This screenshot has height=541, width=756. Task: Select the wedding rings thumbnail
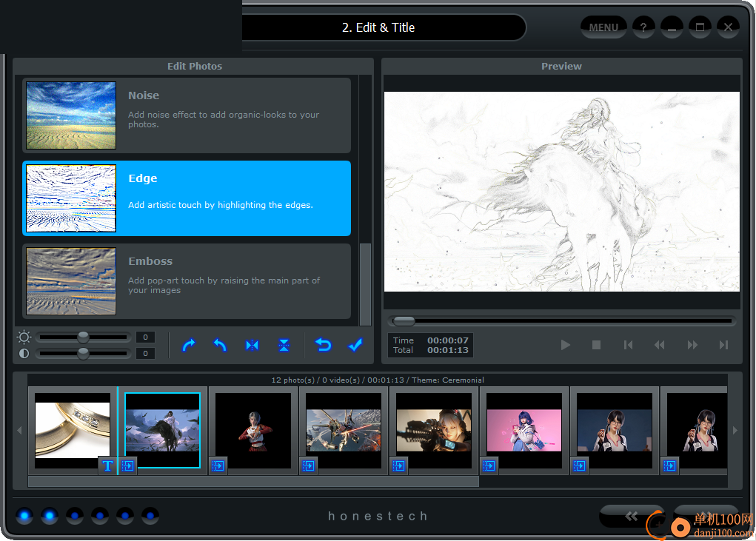[73, 430]
